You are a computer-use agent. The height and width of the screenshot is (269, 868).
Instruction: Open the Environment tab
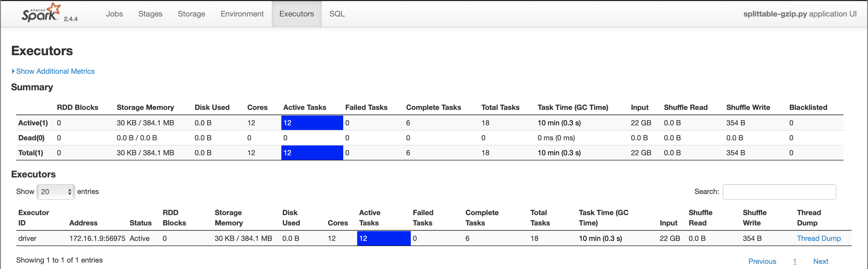point(242,14)
